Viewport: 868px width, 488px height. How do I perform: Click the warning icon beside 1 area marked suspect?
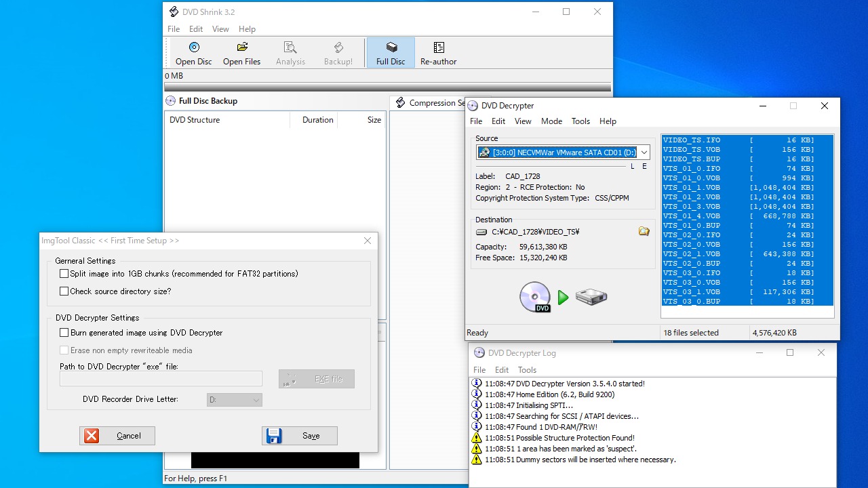pyautogui.click(x=477, y=449)
